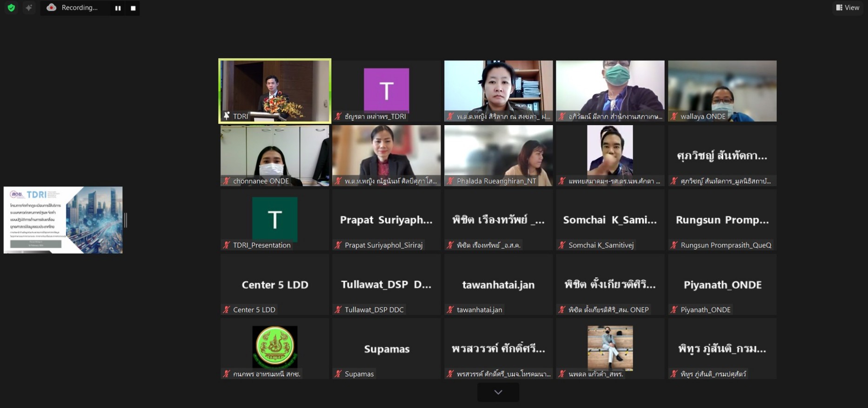This screenshot has height=408, width=868.
Task: Click muted mic icon beside Supamas name
Action: 338,374
